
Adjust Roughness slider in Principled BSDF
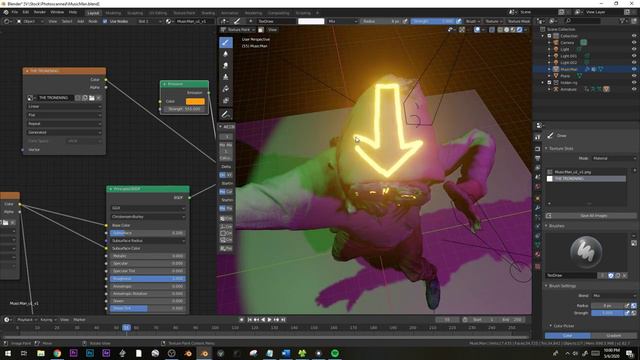pos(147,278)
